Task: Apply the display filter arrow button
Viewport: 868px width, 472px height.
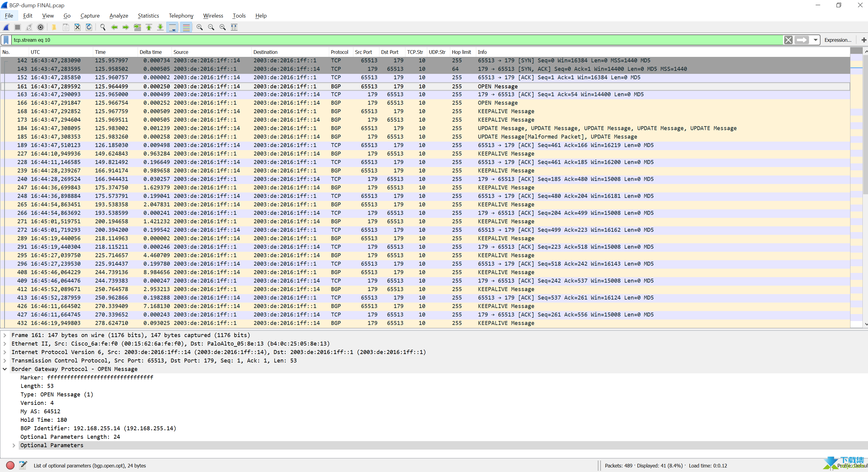Action: (802, 40)
